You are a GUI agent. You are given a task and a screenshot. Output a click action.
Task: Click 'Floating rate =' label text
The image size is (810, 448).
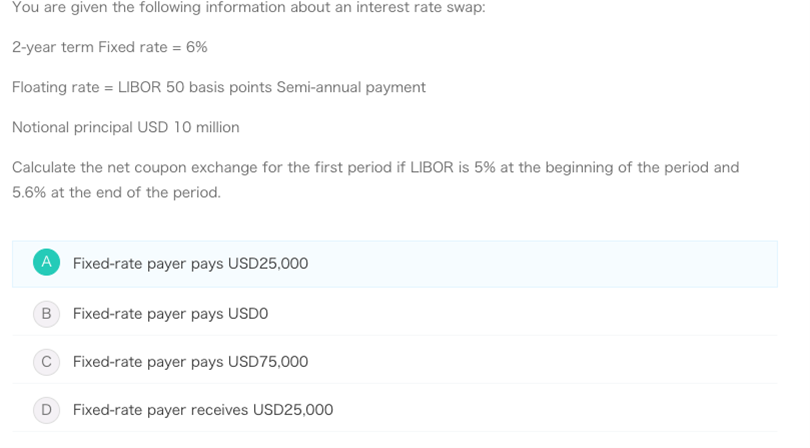63,87
